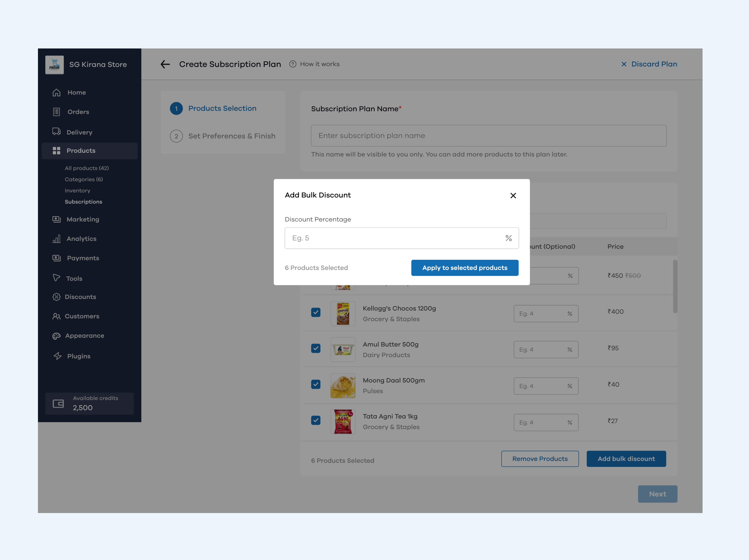Click the wallet icon beside Available credits

pyautogui.click(x=58, y=403)
